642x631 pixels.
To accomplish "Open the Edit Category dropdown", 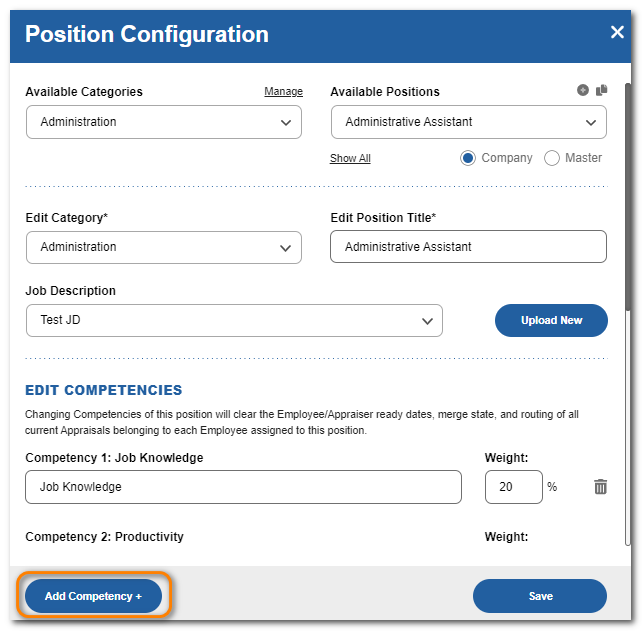I will tap(164, 247).
